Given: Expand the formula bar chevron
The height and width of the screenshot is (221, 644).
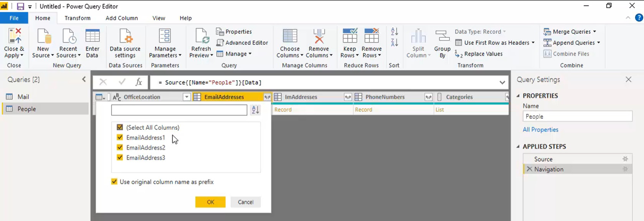Looking at the screenshot, I should (502, 82).
